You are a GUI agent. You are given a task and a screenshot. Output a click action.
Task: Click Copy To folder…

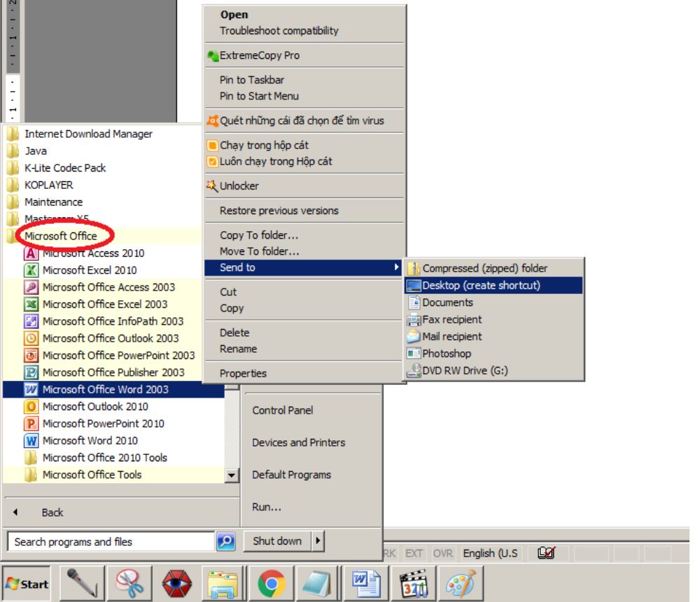[304, 235]
